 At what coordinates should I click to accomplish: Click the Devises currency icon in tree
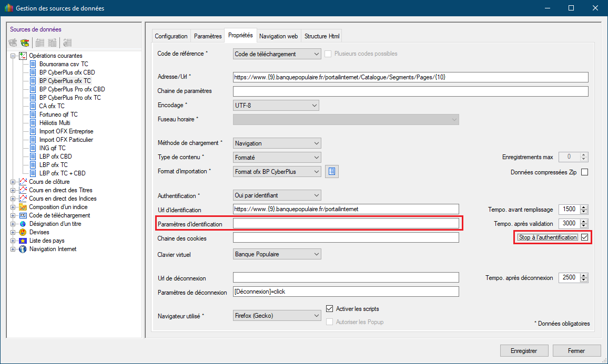point(23,232)
